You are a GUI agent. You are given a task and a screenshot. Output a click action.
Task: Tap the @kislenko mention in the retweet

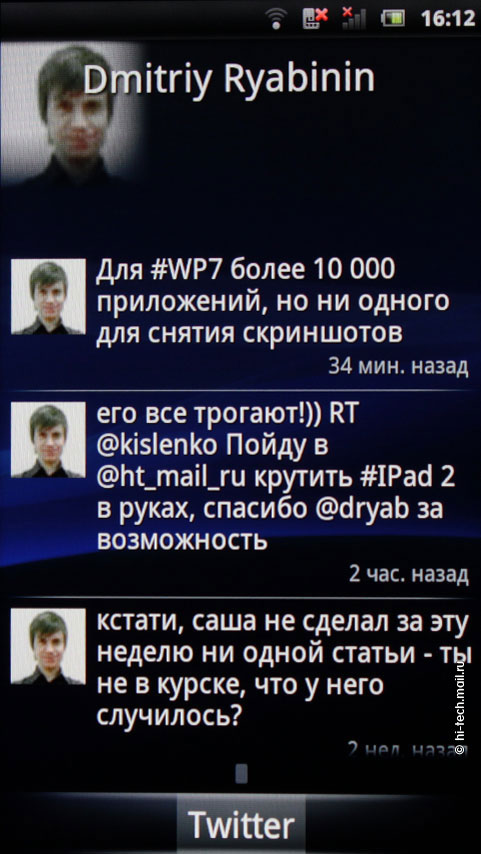coord(157,448)
